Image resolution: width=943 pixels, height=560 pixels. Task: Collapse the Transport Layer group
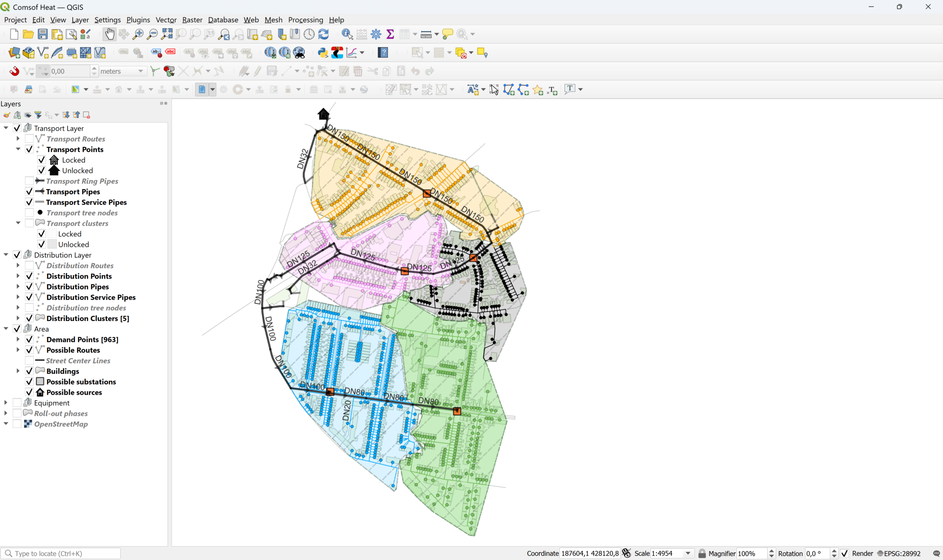click(6, 128)
